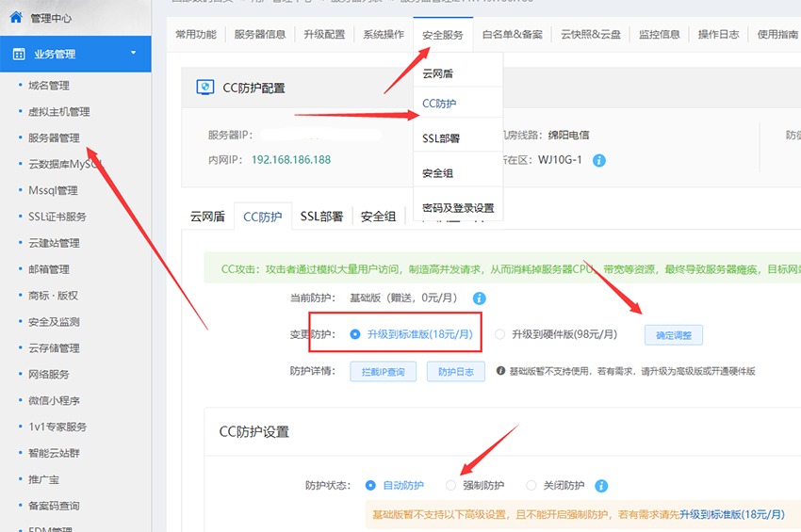Open 密码及登录设置 from the dropdown menu
Image resolution: width=801 pixels, height=532 pixels.
[x=458, y=208]
